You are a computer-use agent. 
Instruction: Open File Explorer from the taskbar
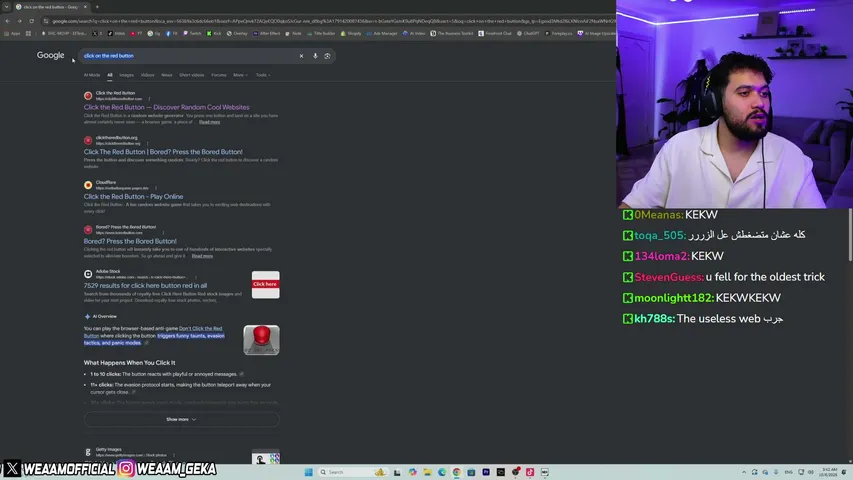click(427, 472)
